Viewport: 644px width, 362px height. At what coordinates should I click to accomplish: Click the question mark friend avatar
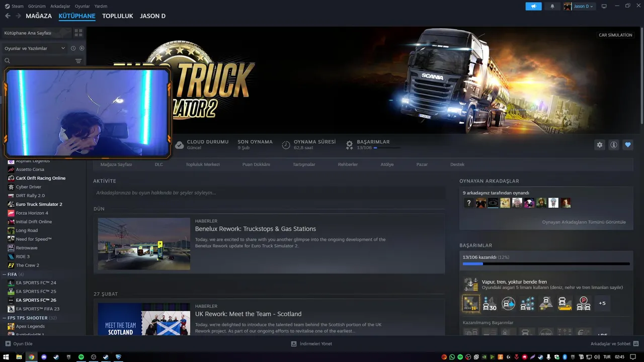point(469,203)
